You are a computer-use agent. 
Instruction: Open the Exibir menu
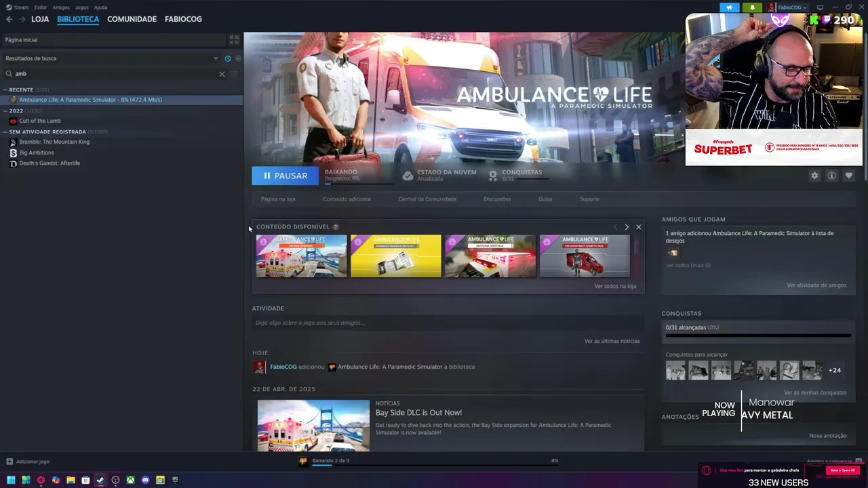click(x=41, y=7)
